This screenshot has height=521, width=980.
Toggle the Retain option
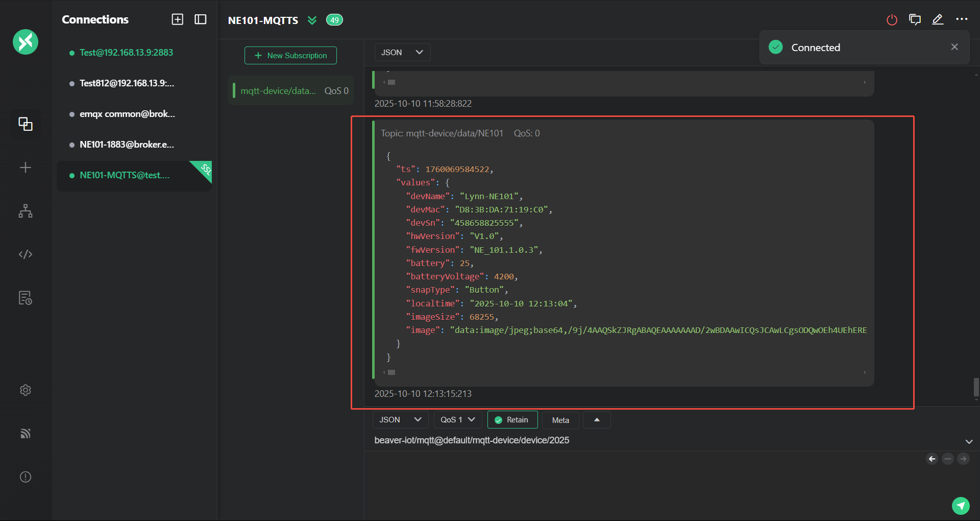(x=512, y=420)
